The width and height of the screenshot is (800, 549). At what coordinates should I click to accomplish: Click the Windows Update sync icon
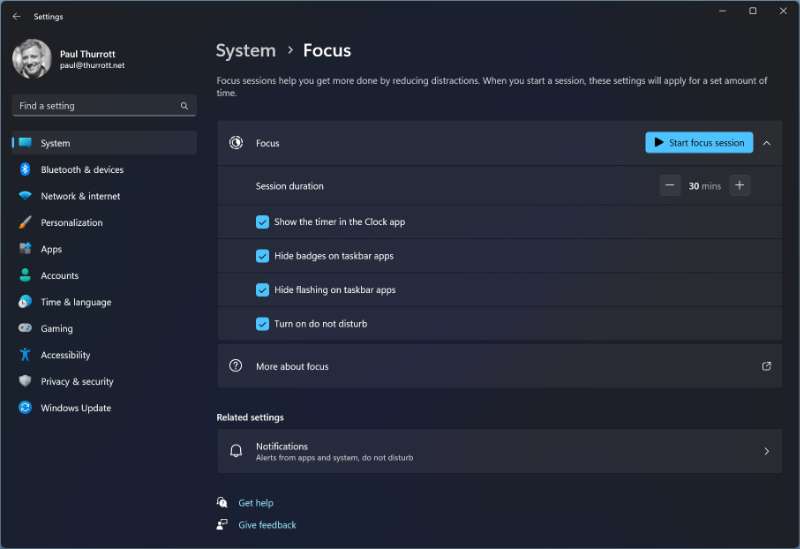25,408
